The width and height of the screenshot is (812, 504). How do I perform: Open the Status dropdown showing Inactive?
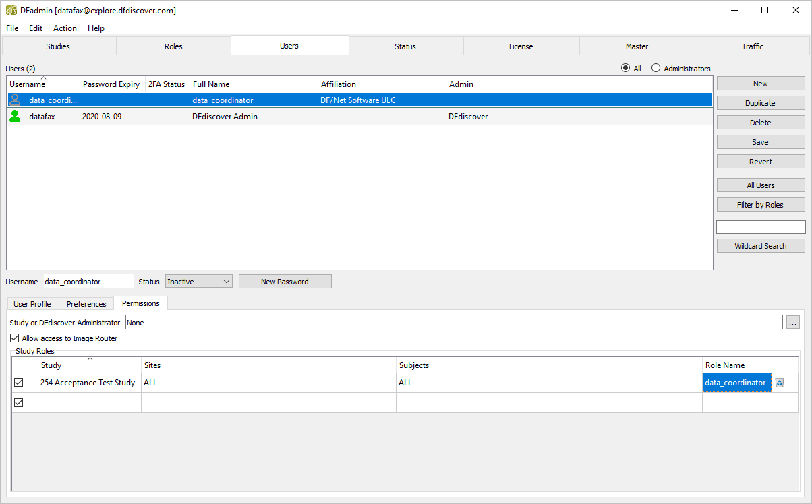pos(199,282)
